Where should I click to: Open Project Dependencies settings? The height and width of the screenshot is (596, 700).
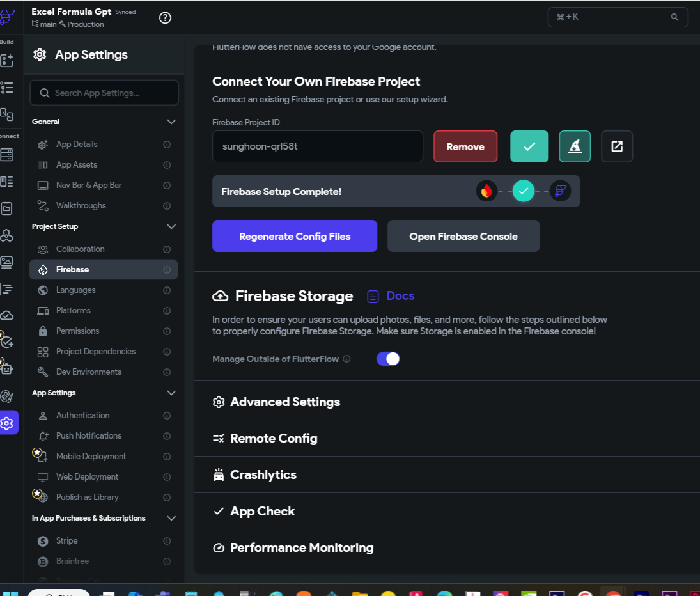pos(104,351)
